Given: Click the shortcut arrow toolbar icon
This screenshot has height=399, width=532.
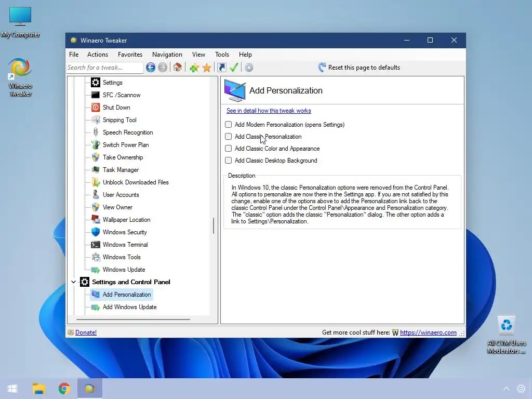Looking at the screenshot, I should click(x=222, y=68).
